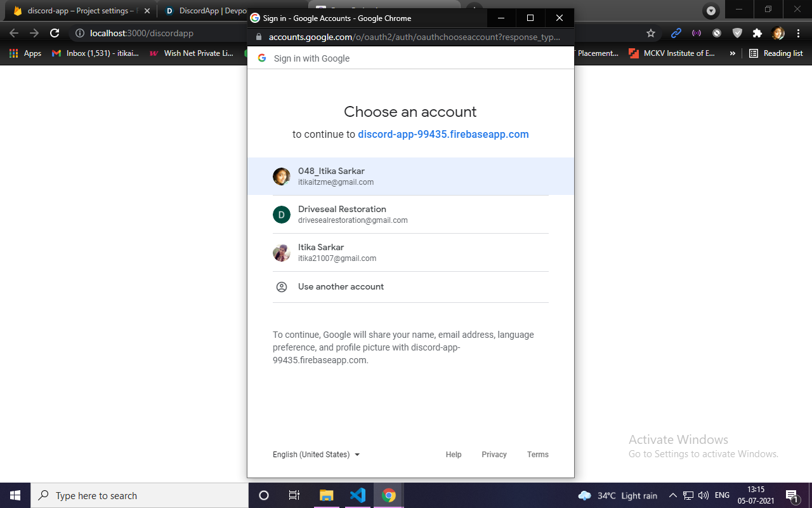Open the Placement... bookmark
Screen dimensions: 812x508
(x=596, y=53)
